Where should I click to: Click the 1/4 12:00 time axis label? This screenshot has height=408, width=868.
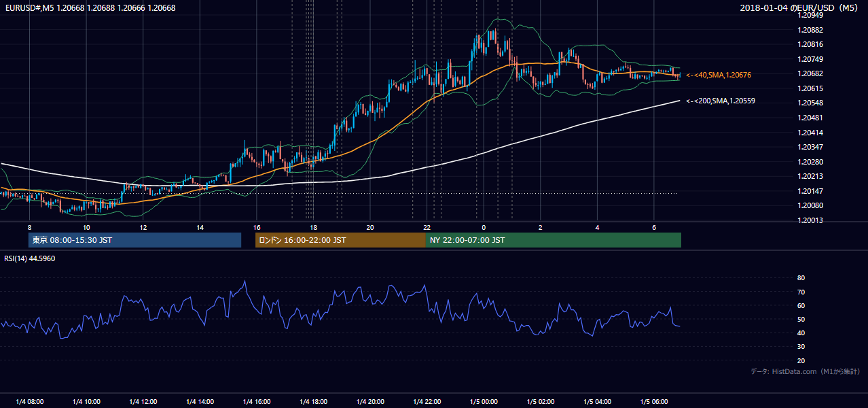coord(143,401)
